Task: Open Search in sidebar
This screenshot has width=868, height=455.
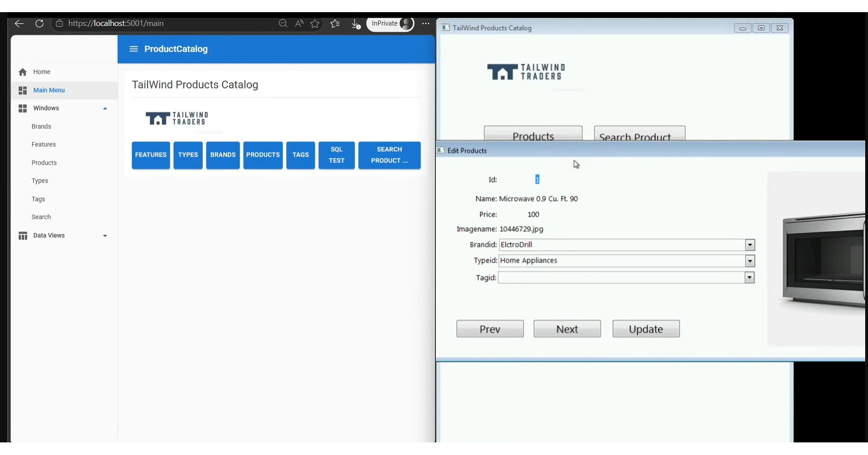Action: point(41,217)
